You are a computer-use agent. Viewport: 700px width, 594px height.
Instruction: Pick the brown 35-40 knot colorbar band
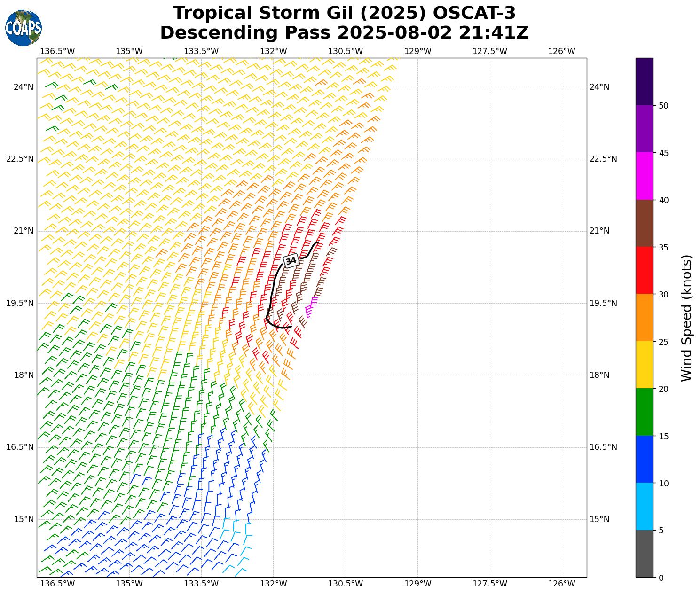click(644, 223)
